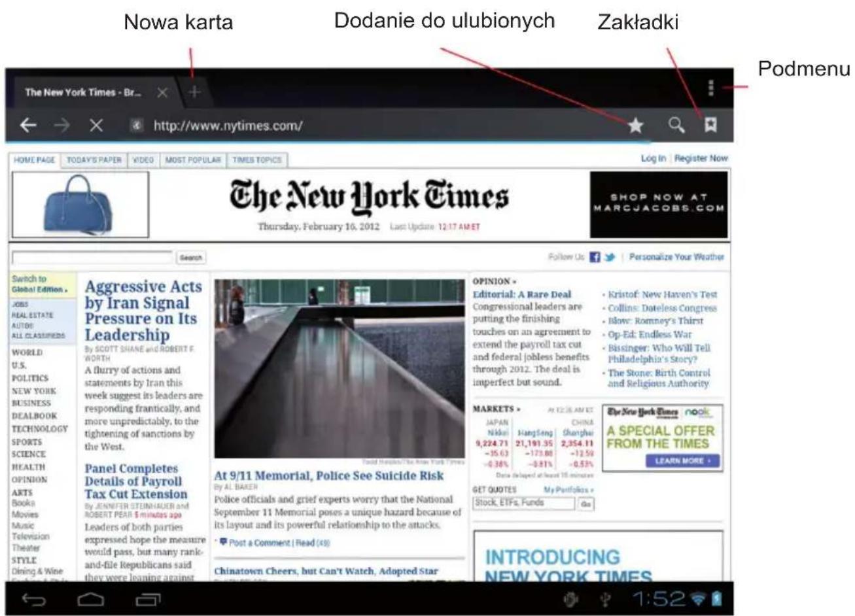Screen dimensions: 855x616
Task: Open the three-dot overflow submenu
Action: [x=711, y=88]
